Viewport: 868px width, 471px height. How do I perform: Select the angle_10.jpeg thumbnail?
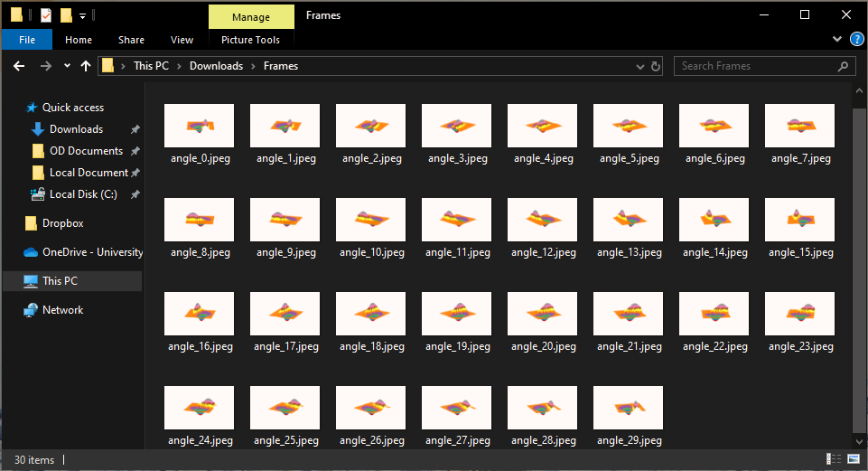(x=371, y=220)
